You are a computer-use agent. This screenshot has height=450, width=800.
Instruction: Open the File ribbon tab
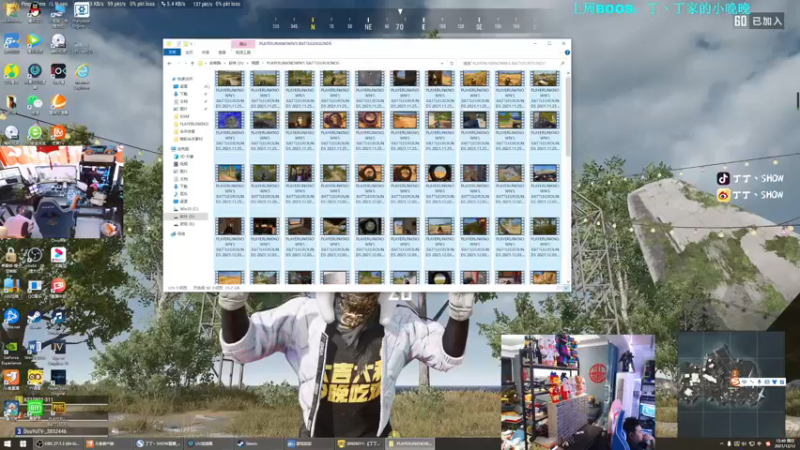click(172, 52)
